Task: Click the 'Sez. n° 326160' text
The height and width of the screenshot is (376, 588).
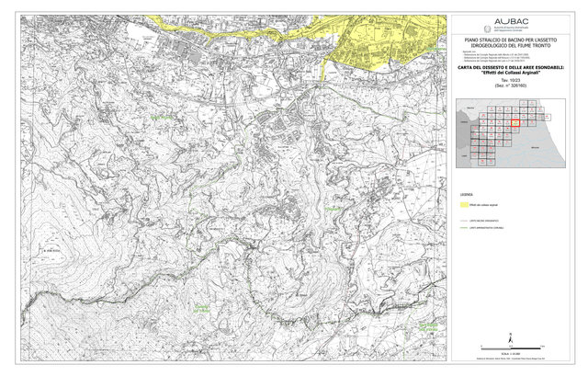Action: coord(511,85)
